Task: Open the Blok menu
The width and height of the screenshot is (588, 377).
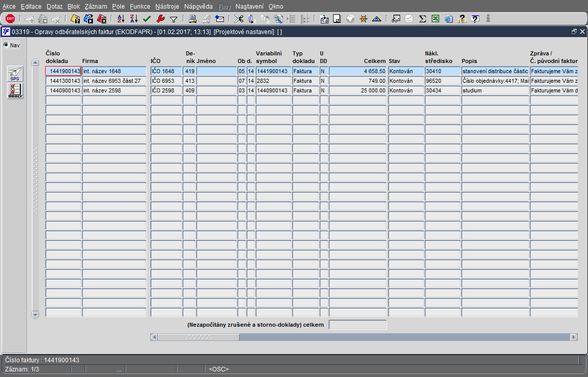Action: (x=74, y=7)
